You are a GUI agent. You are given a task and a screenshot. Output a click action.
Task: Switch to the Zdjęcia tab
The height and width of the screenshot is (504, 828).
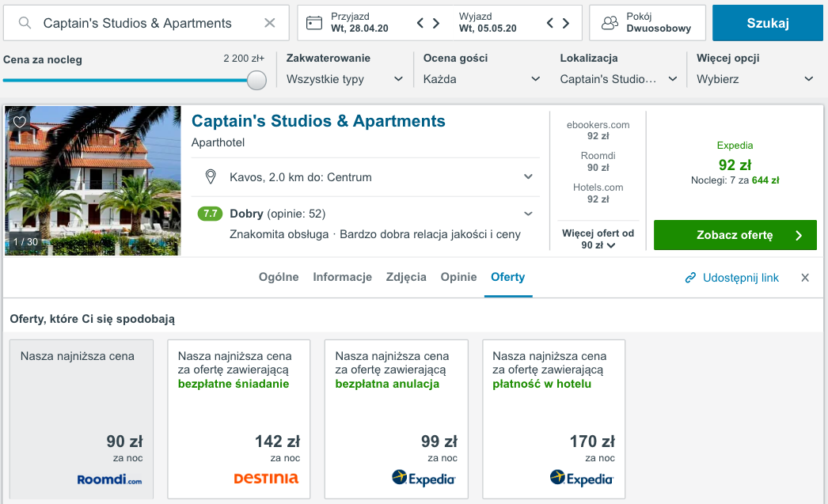[406, 277]
